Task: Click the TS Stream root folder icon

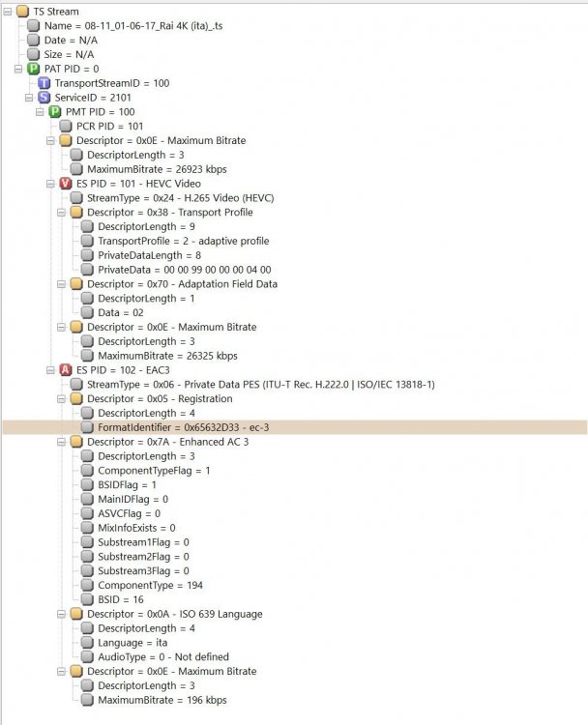Action: (x=22, y=12)
